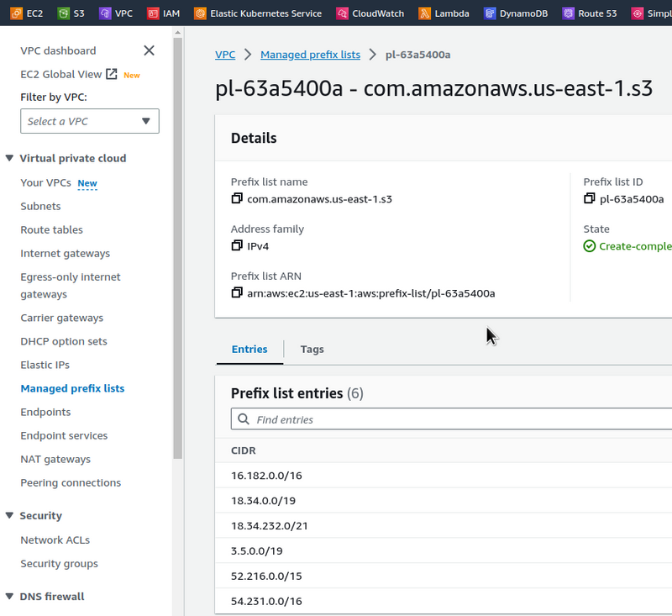The image size is (672, 616).
Task: Copy the prefix list ID pl-63a5400a
Action: [x=590, y=199]
